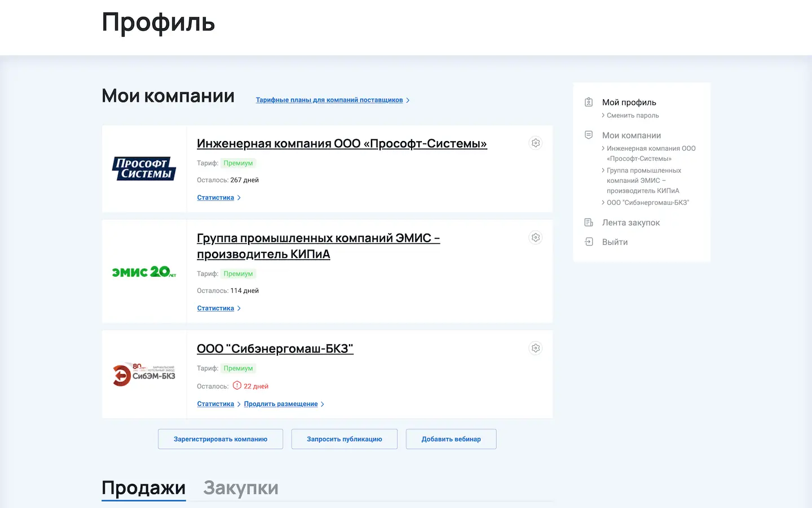Switch to the Продажи tab
This screenshot has width=812, height=508.
pos(144,488)
